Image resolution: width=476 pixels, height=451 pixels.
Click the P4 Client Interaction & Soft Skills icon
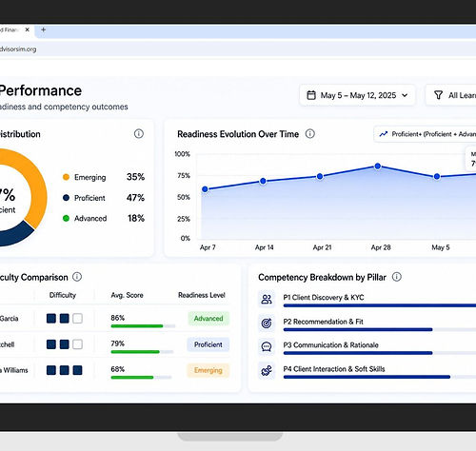coord(267,370)
